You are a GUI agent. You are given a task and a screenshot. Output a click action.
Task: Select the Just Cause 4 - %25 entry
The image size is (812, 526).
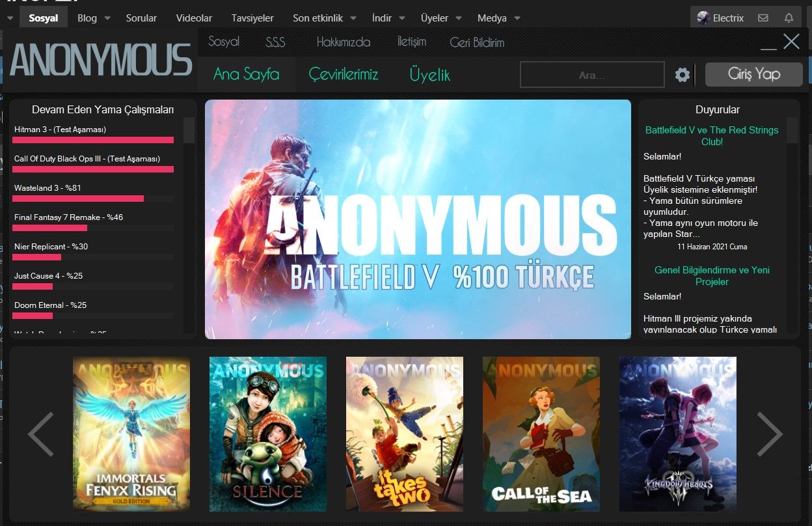pos(48,276)
